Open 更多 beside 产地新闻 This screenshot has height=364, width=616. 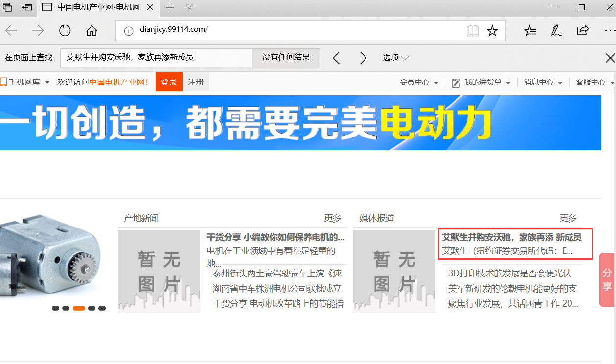pyautogui.click(x=333, y=218)
